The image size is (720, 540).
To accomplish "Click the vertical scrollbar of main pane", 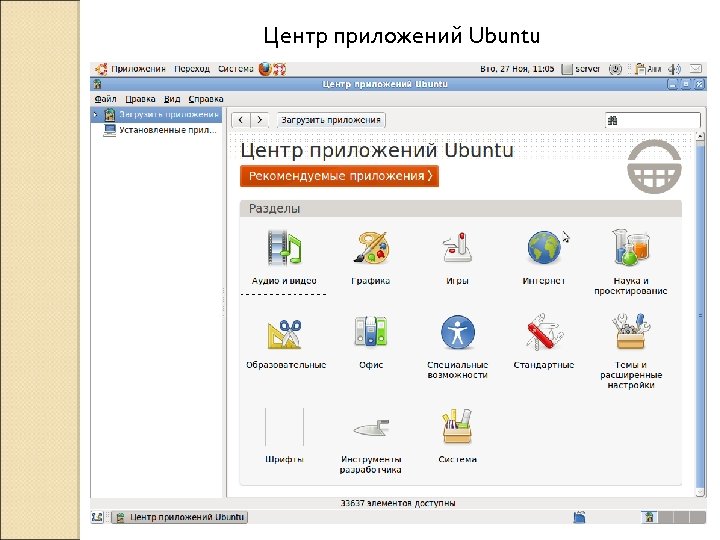I will pos(700,315).
